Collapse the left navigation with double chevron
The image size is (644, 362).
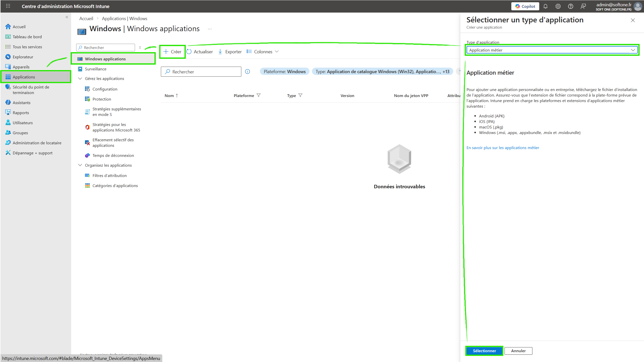point(67,17)
